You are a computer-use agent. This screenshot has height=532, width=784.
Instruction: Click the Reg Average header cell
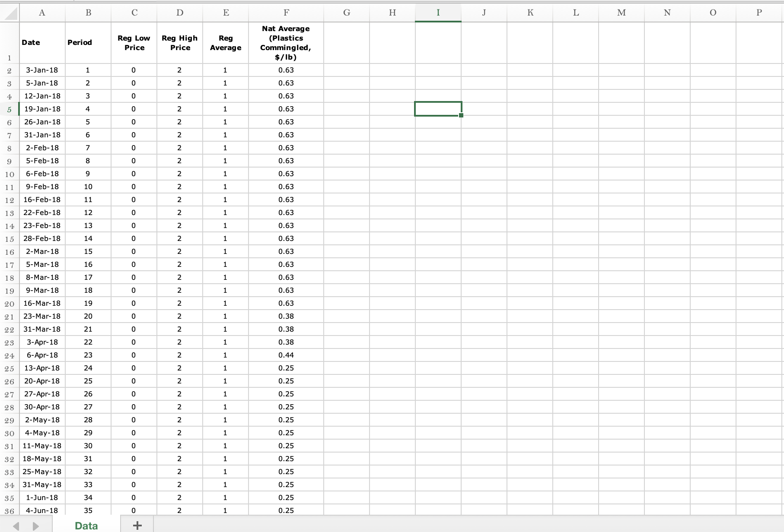coord(226,43)
